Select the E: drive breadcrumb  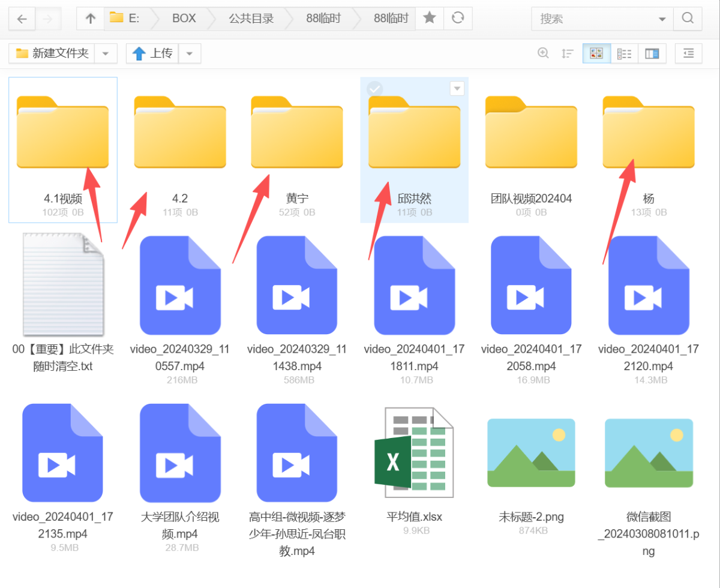coord(125,18)
